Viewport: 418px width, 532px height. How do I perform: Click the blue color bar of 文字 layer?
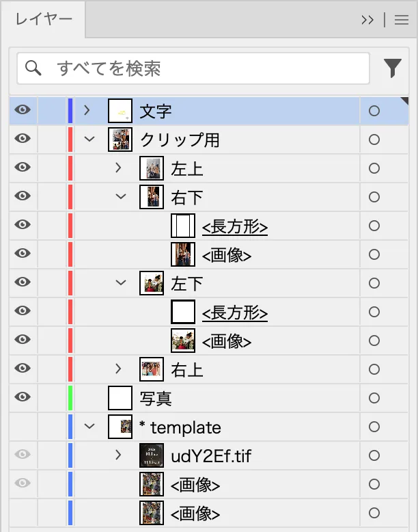70,111
